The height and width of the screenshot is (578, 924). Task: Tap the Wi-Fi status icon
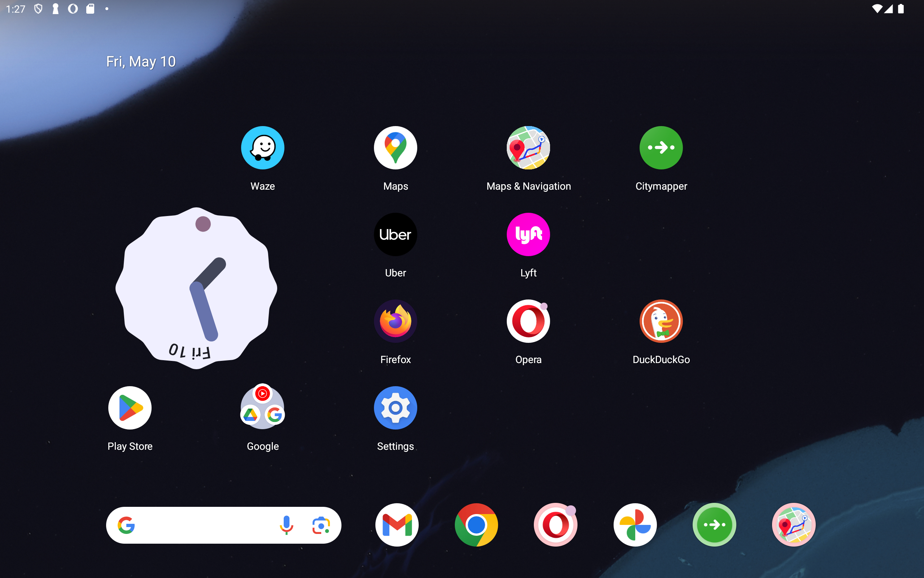(x=877, y=9)
